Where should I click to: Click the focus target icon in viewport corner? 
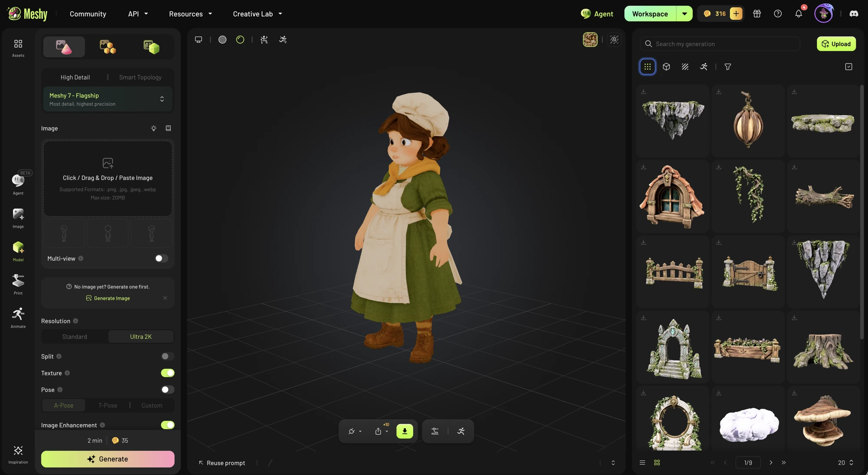(614, 39)
